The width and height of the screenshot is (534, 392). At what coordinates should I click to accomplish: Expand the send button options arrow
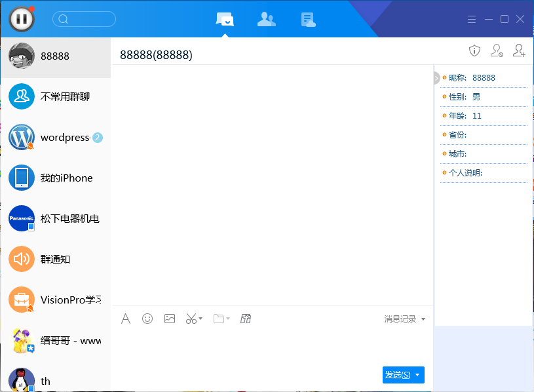[417, 375]
